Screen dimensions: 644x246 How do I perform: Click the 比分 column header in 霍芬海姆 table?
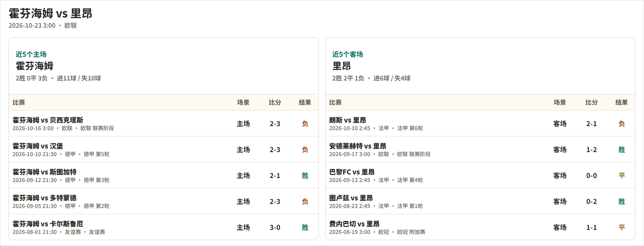point(275,102)
